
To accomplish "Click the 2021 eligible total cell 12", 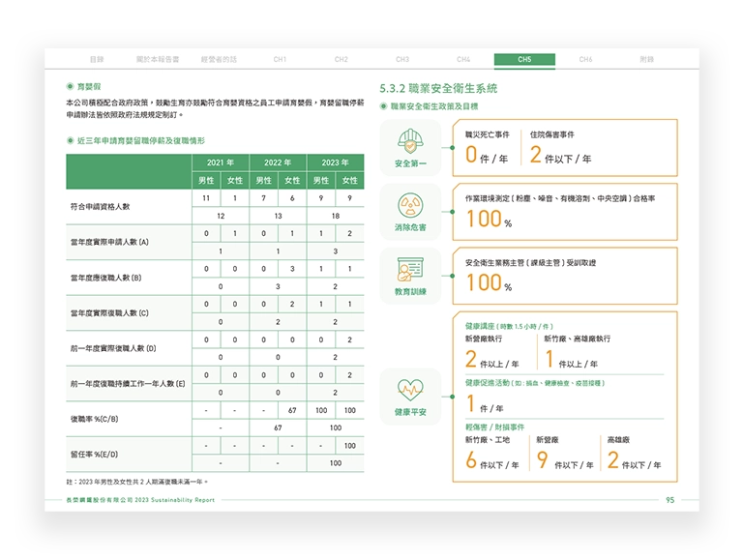I will [221, 216].
